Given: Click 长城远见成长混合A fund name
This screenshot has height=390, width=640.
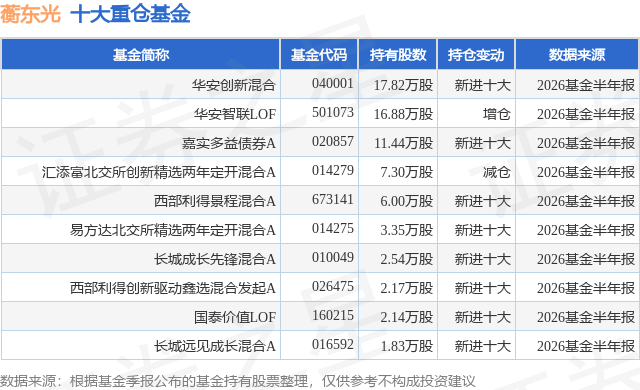Looking at the screenshot, I should 215,346.
